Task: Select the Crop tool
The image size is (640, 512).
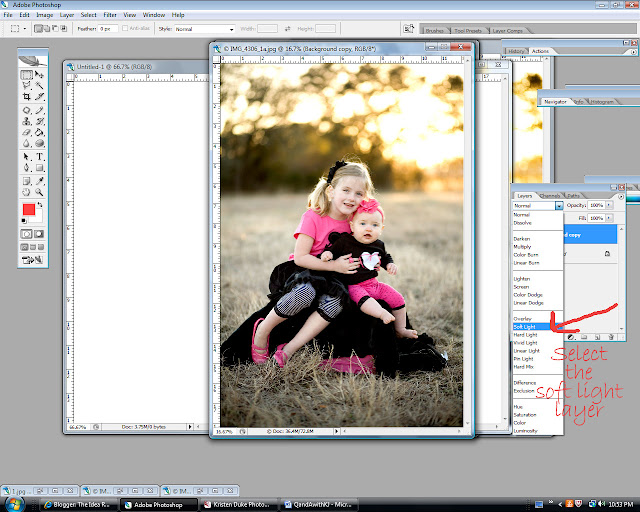Action: coord(27,97)
